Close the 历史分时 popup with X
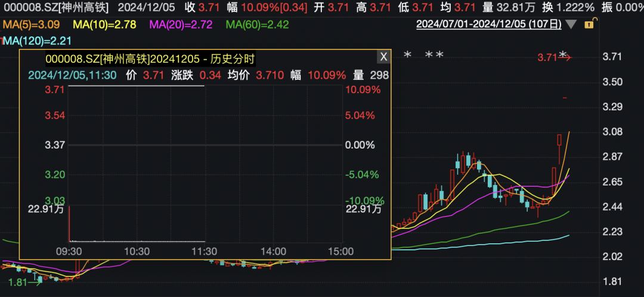 click(x=383, y=57)
